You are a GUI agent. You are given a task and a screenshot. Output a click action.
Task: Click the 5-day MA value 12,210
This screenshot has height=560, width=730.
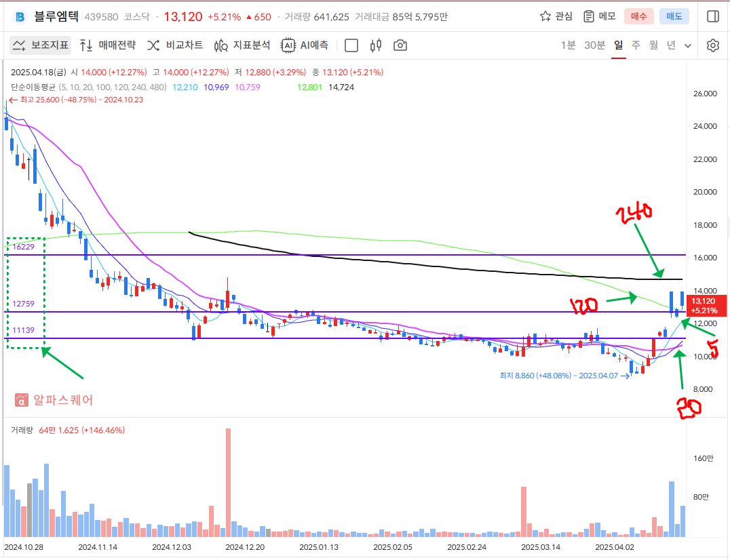pyautogui.click(x=185, y=87)
